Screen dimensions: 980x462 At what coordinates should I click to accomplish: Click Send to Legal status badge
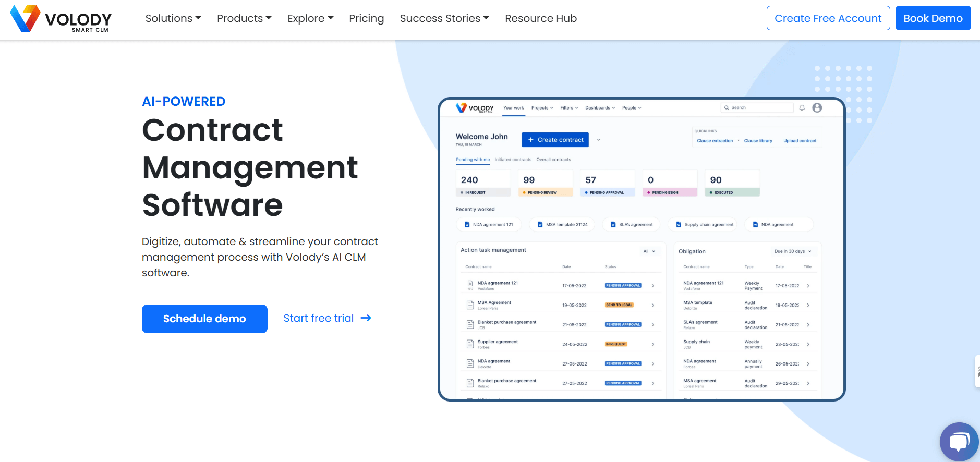pyautogui.click(x=619, y=305)
